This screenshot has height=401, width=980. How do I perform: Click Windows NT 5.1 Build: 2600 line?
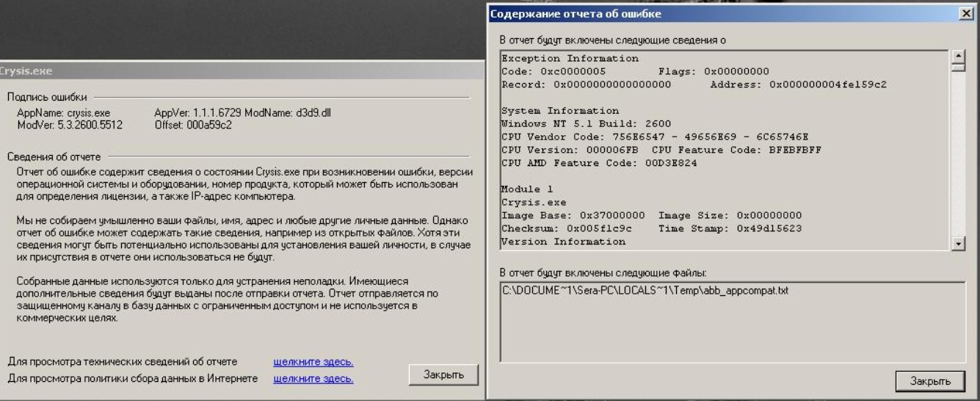pos(586,123)
